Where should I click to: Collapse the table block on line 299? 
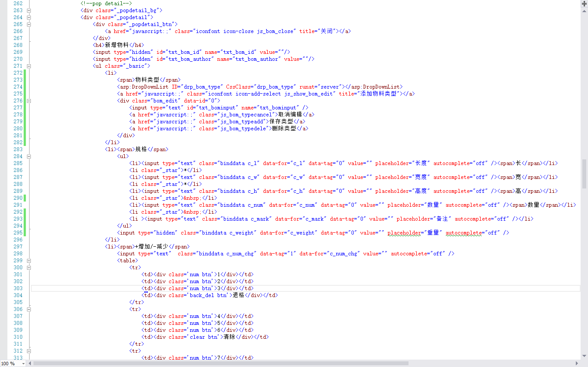click(29, 261)
